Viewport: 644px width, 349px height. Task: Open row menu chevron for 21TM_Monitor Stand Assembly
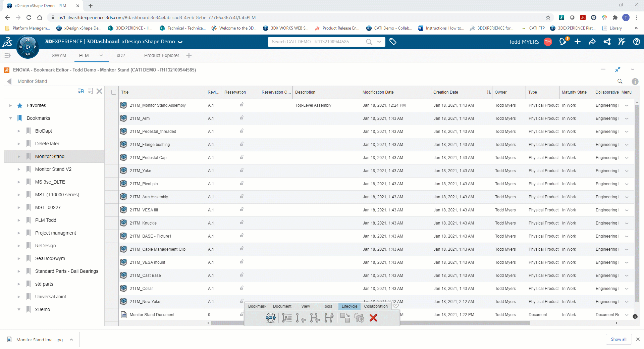pos(627,105)
